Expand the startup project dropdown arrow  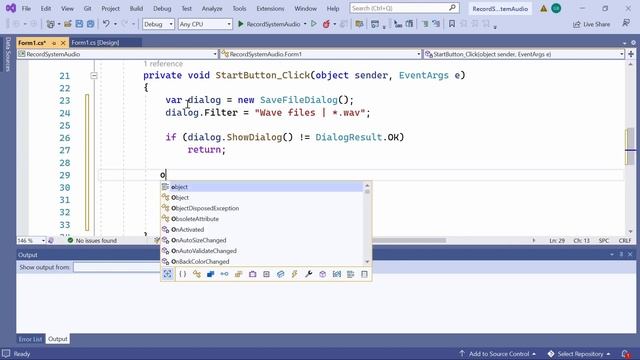[305, 24]
